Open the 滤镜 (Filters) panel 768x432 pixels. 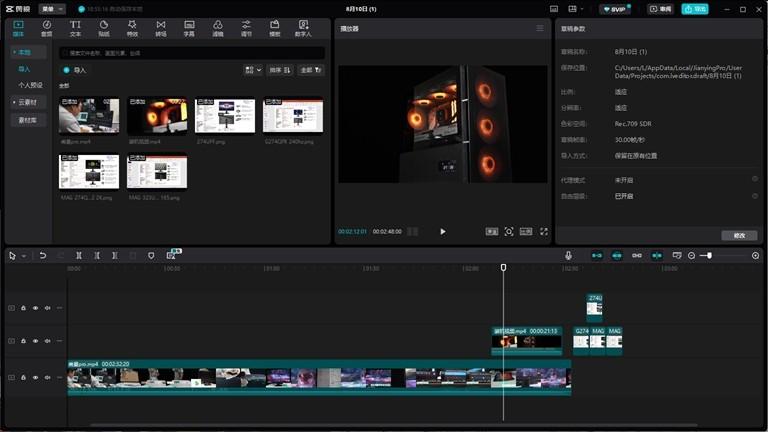[x=218, y=27]
